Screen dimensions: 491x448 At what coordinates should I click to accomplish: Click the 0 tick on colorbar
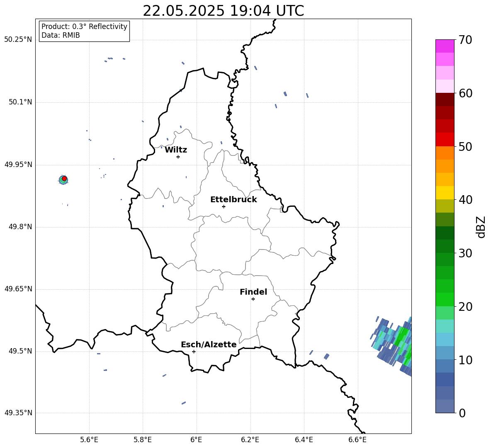(462, 413)
